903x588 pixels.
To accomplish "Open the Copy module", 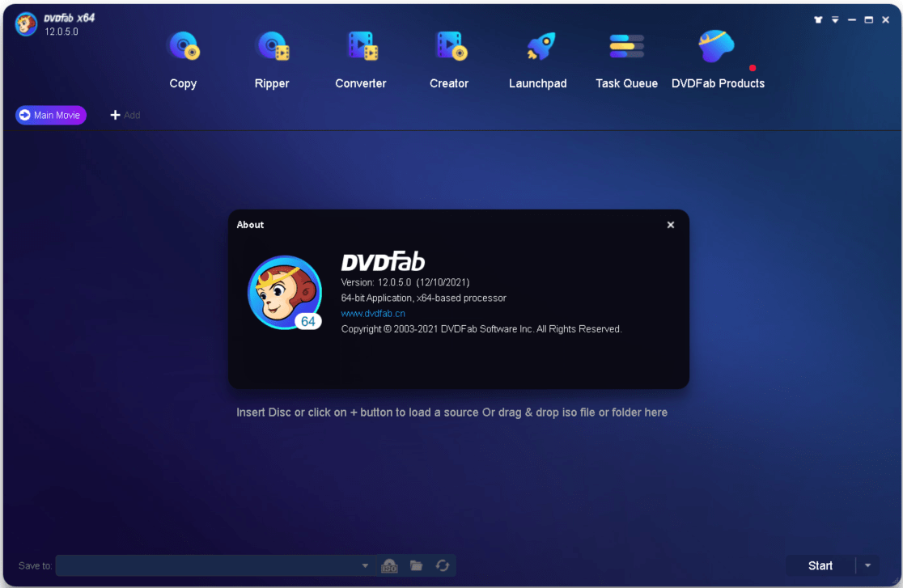I will click(183, 60).
